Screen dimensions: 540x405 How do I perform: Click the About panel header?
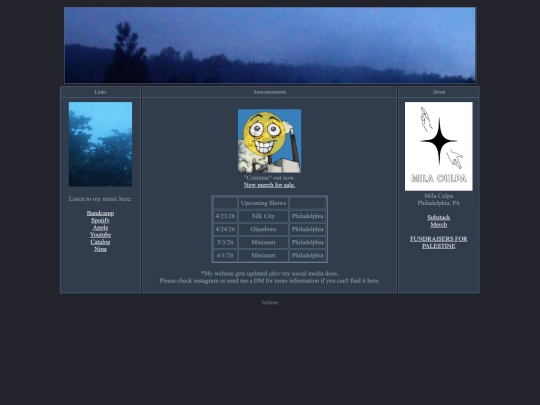pos(438,92)
